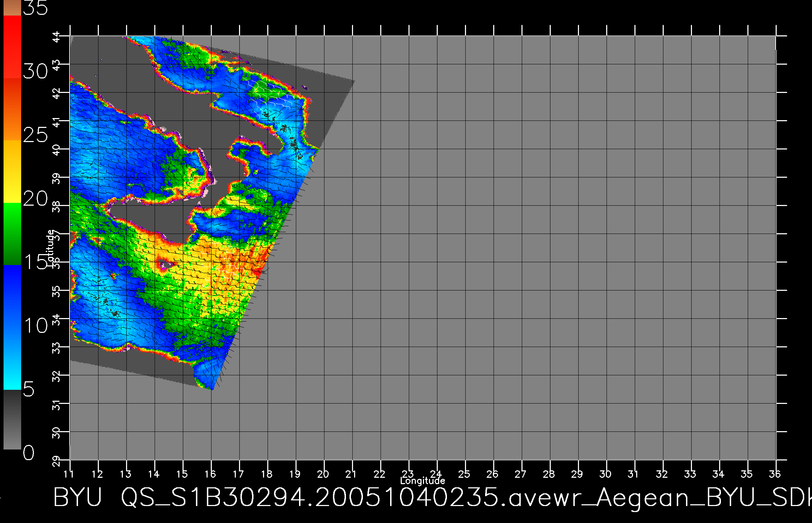Click longitude tick label 33 on bottom axis
812x523 pixels.
coord(690,474)
